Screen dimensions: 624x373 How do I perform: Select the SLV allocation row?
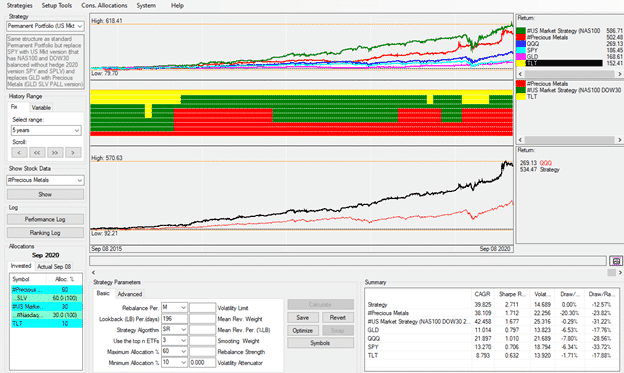[47, 298]
